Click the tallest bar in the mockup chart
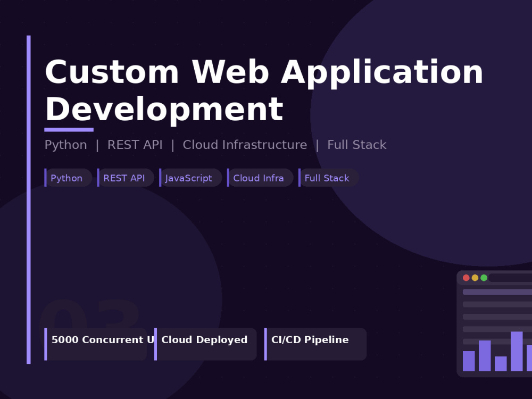Screen dimensions: 532x399 pos(517,351)
